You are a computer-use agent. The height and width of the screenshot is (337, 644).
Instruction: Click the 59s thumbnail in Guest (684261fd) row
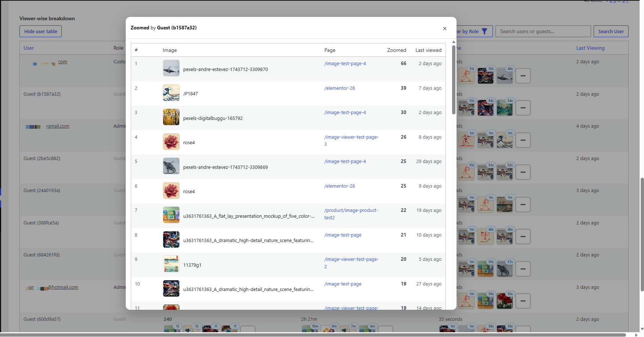coord(486,269)
